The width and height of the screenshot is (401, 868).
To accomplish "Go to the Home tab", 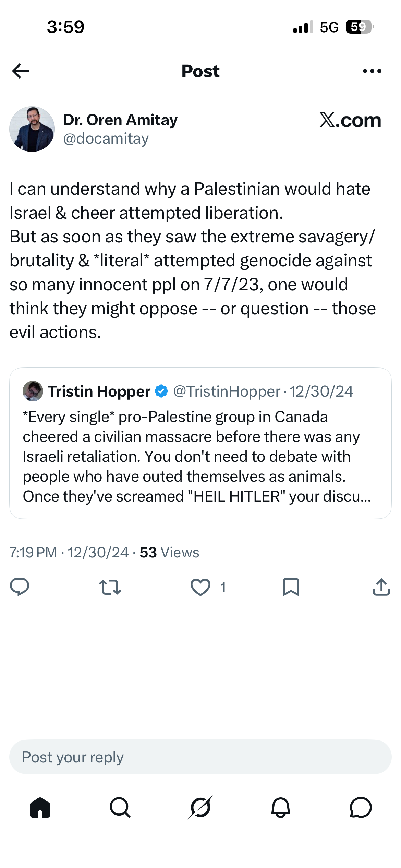I will pyautogui.click(x=40, y=807).
